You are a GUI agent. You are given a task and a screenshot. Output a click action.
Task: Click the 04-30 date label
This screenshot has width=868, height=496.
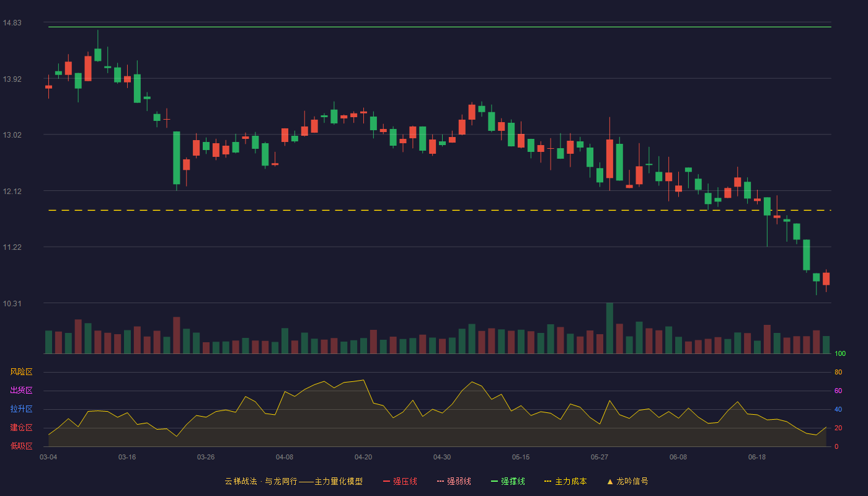click(442, 457)
